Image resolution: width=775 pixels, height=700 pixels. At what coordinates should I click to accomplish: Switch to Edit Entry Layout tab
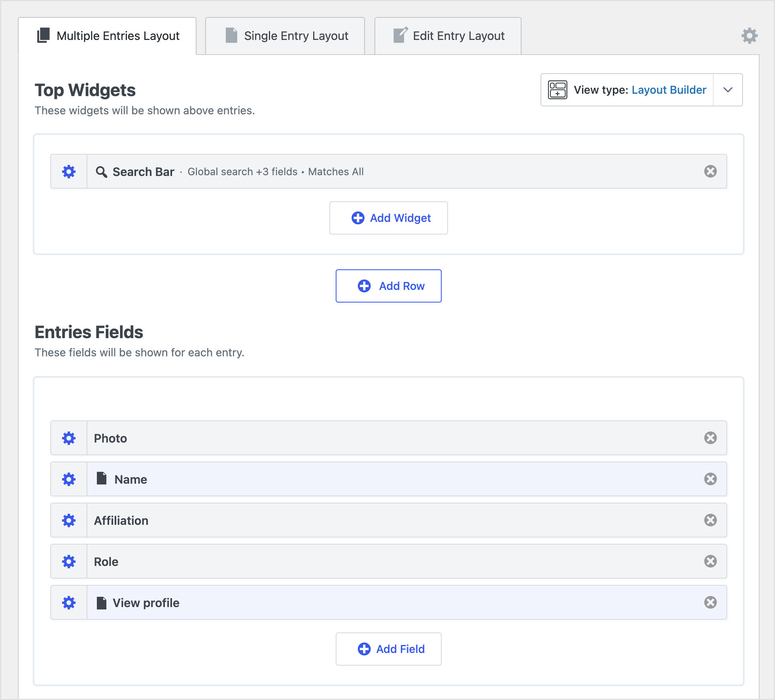pyautogui.click(x=448, y=36)
